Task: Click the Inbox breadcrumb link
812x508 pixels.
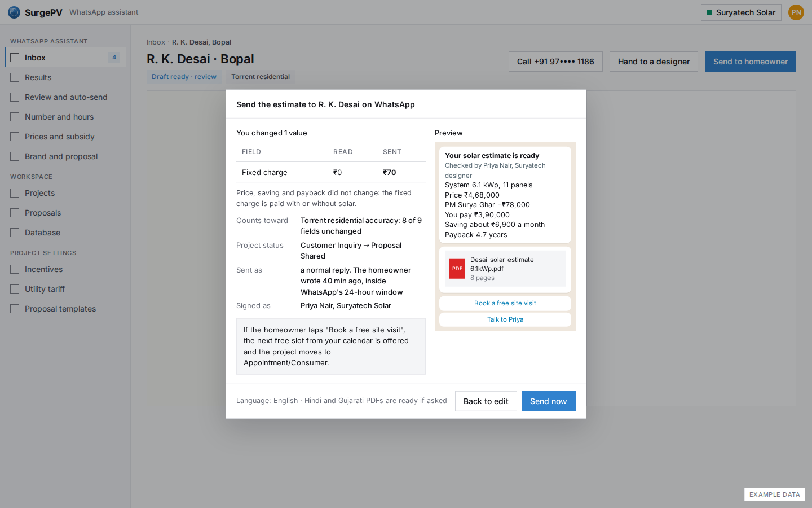Action: 156,42
